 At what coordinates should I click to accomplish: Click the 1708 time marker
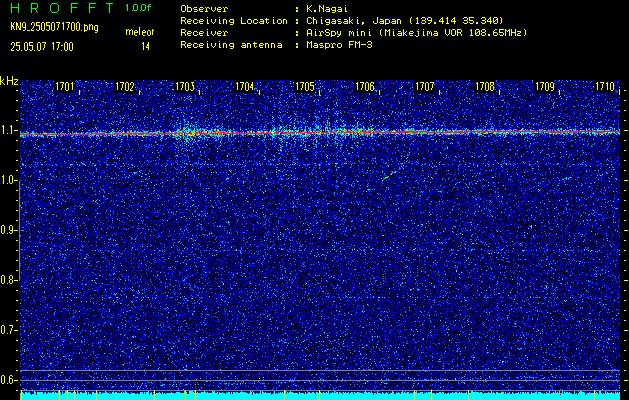(x=485, y=86)
